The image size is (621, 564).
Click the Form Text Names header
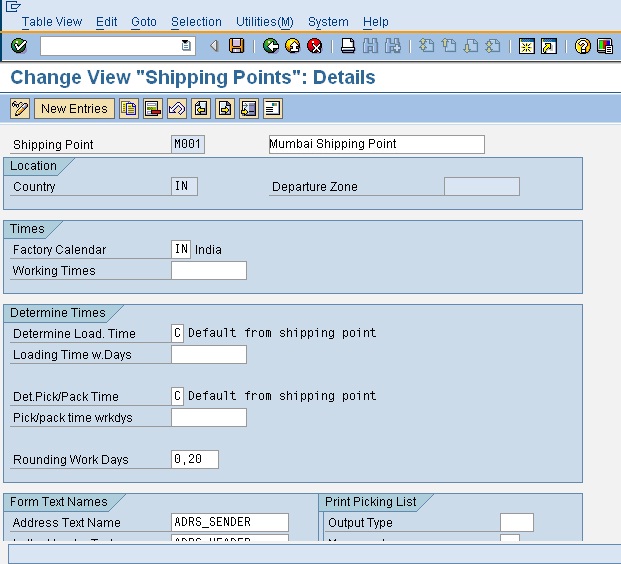pyautogui.click(x=59, y=502)
